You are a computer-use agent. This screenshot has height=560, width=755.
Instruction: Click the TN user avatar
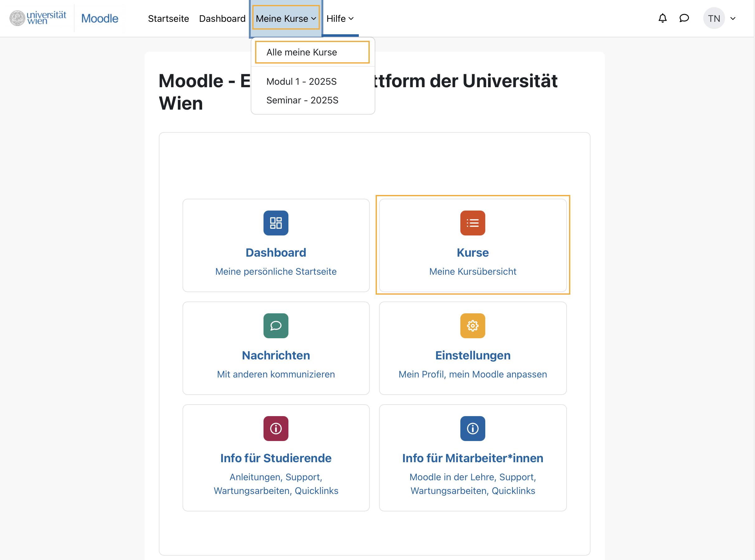point(714,18)
